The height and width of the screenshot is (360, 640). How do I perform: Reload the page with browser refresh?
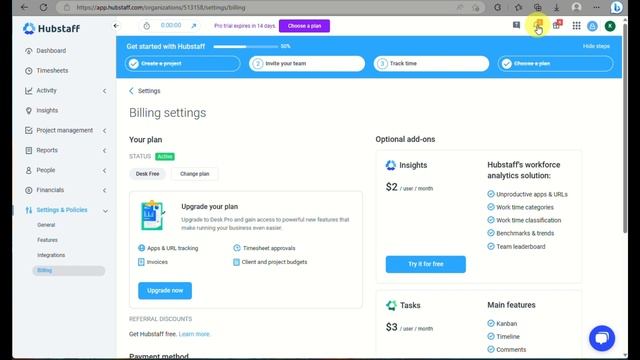[x=43, y=7]
